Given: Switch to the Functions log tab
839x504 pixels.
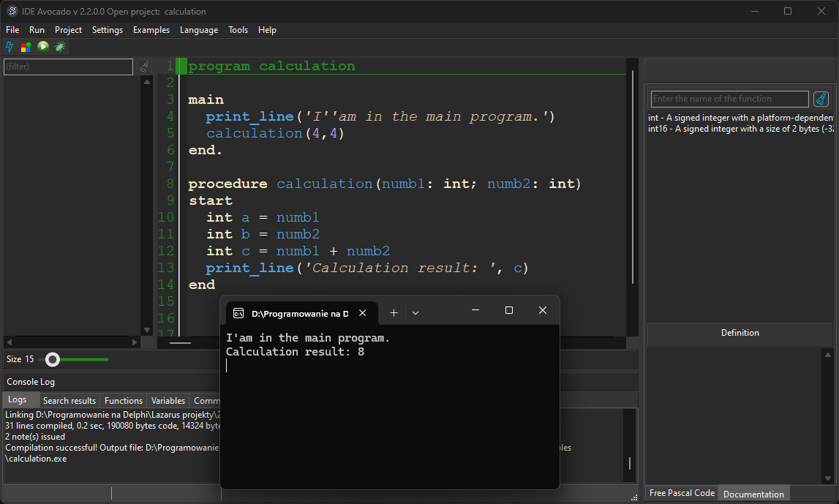Looking at the screenshot, I should [124, 400].
